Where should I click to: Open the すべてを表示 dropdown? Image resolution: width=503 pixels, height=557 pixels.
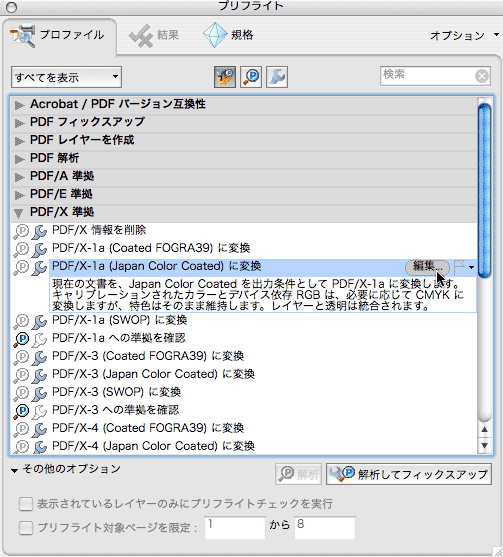(66, 77)
